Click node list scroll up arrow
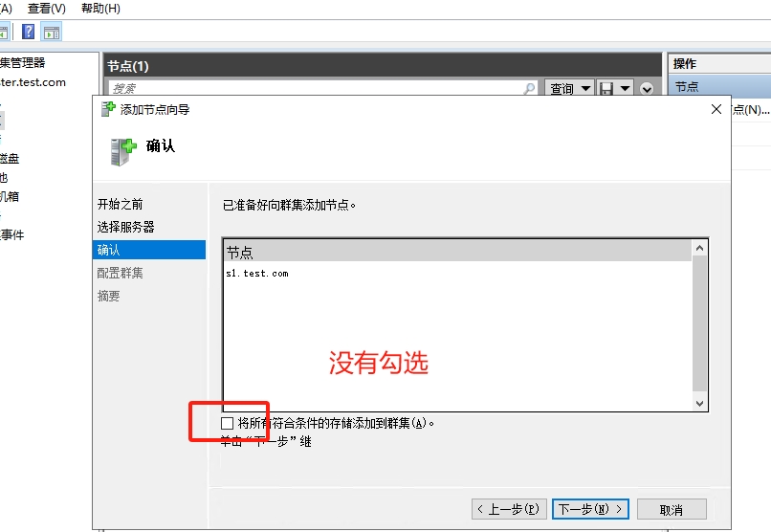 pyautogui.click(x=699, y=249)
